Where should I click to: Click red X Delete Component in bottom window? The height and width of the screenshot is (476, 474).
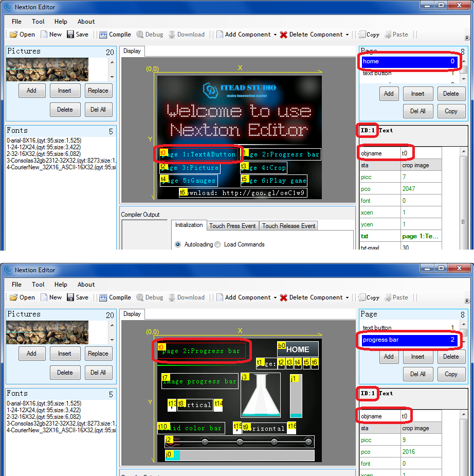[284, 297]
